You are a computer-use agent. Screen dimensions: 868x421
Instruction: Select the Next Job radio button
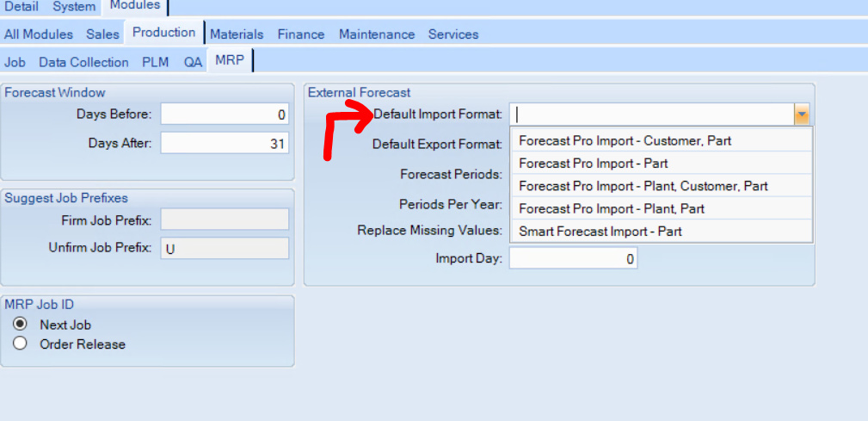(21, 324)
